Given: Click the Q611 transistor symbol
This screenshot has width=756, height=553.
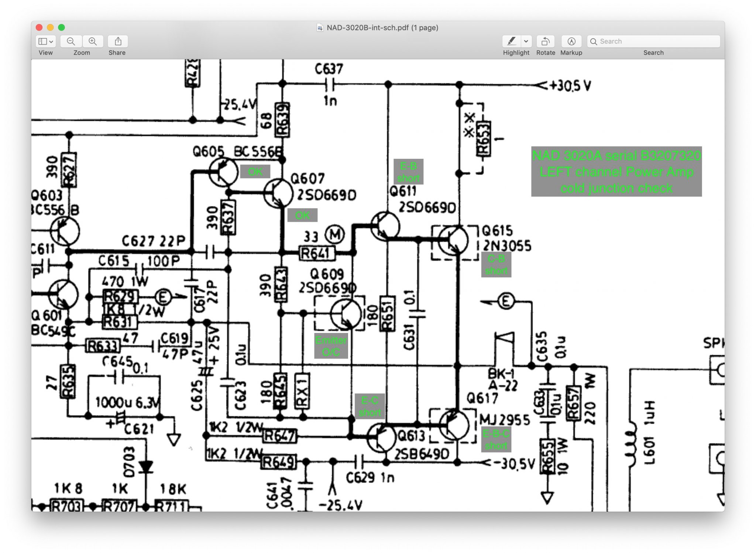Looking at the screenshot, I should click(385, 226).
